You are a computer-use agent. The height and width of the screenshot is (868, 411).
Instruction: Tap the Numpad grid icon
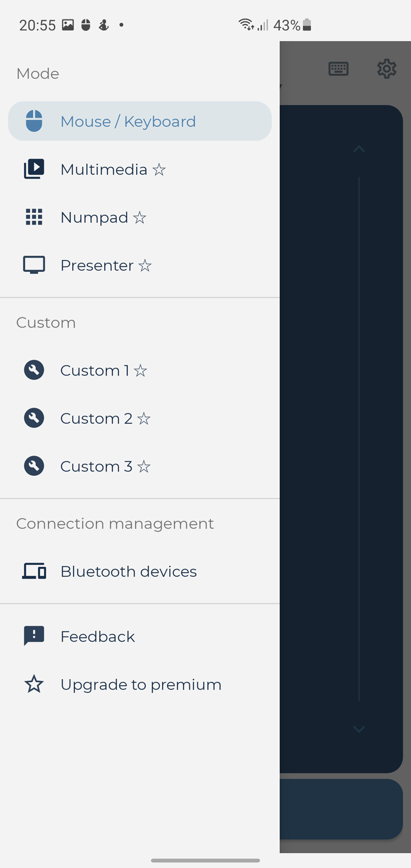34,217
